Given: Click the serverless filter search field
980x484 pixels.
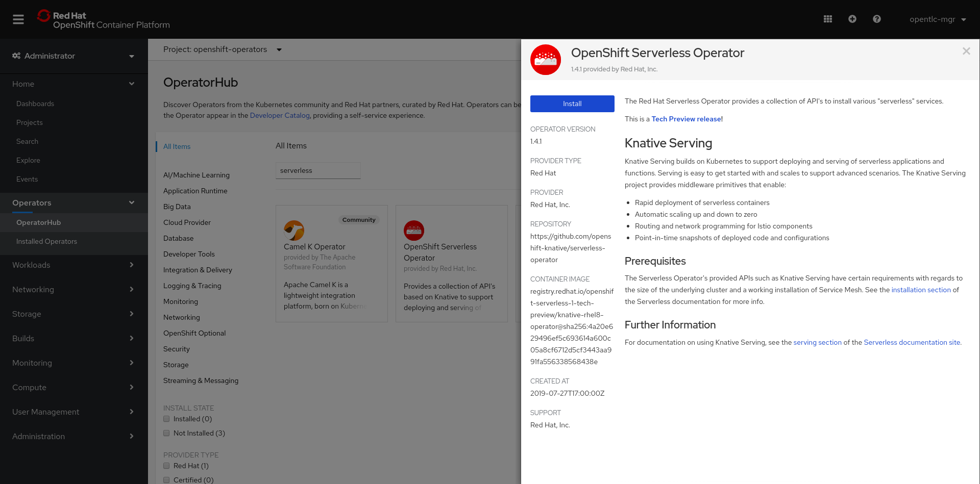Looking at the screenshot, I should click(318, 171).
